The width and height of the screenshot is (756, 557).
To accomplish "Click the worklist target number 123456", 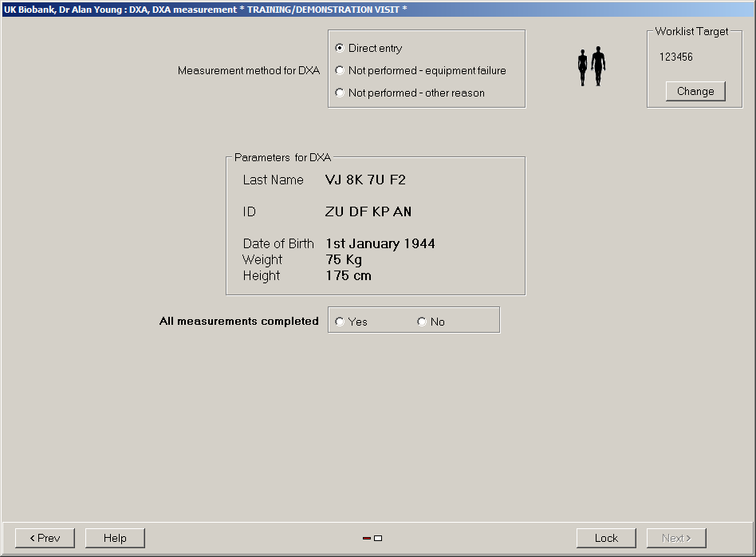I will [x=676, y=57].
